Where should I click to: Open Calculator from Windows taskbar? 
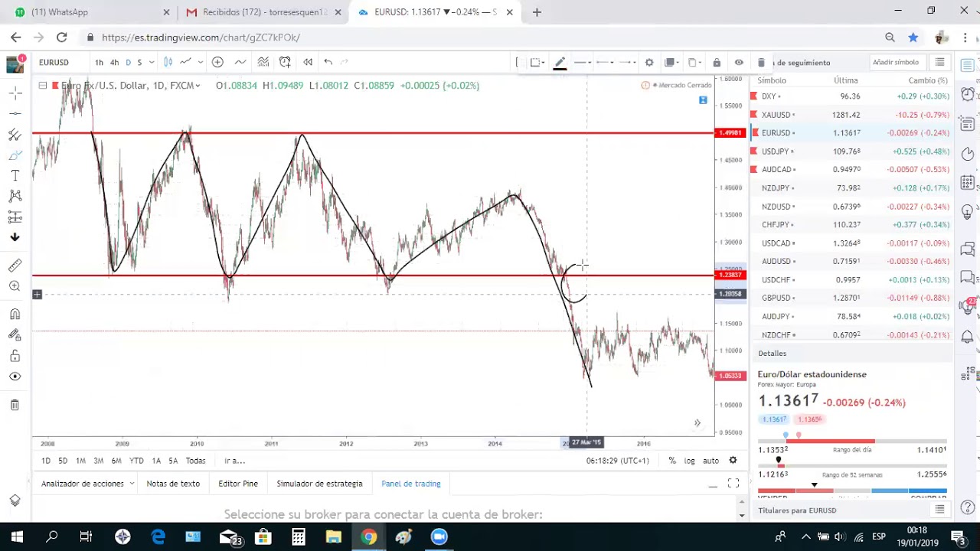(x=298, y=537)
